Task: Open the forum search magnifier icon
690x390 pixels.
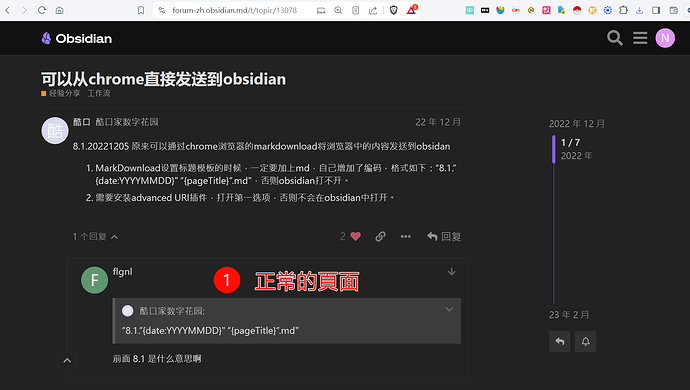Action: (615, 38)
